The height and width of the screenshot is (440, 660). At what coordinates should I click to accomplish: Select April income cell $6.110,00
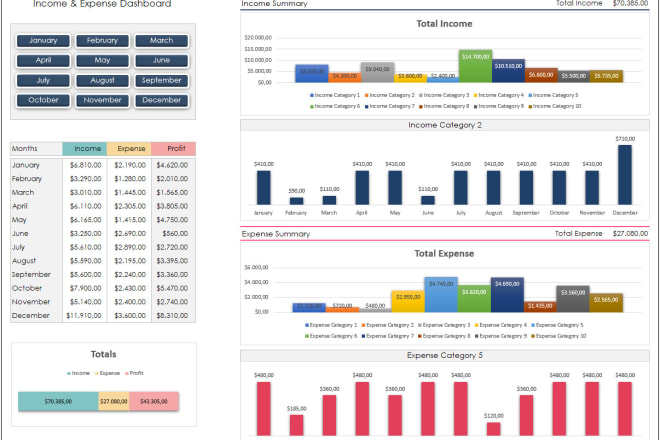click(x=85, y=206)
